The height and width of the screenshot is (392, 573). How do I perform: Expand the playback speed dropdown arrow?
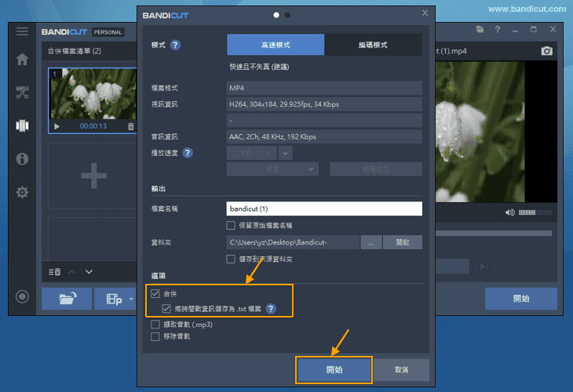(286, 153)
